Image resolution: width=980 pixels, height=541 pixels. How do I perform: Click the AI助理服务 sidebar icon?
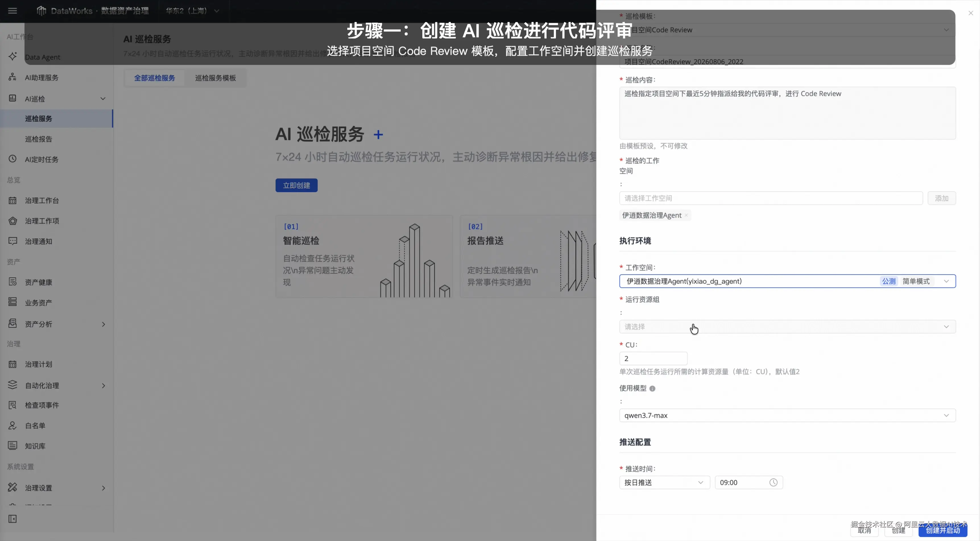pos(13,77)
